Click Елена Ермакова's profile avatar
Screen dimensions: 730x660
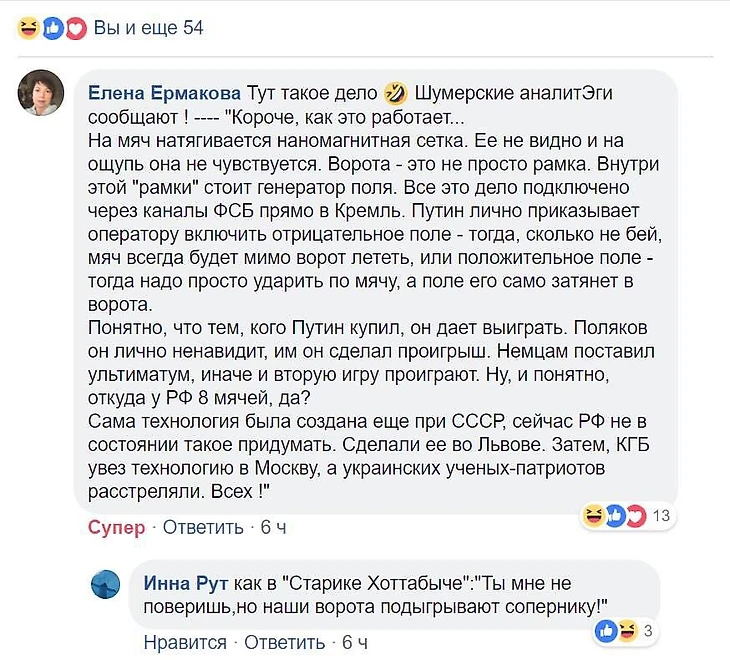[41, 92]
